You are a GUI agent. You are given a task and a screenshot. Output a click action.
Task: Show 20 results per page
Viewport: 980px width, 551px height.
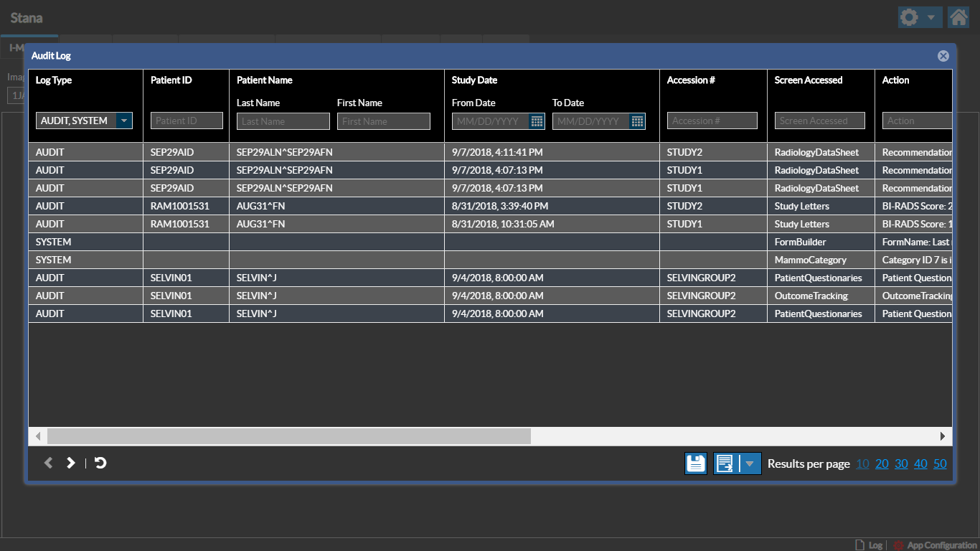[882, 463]
